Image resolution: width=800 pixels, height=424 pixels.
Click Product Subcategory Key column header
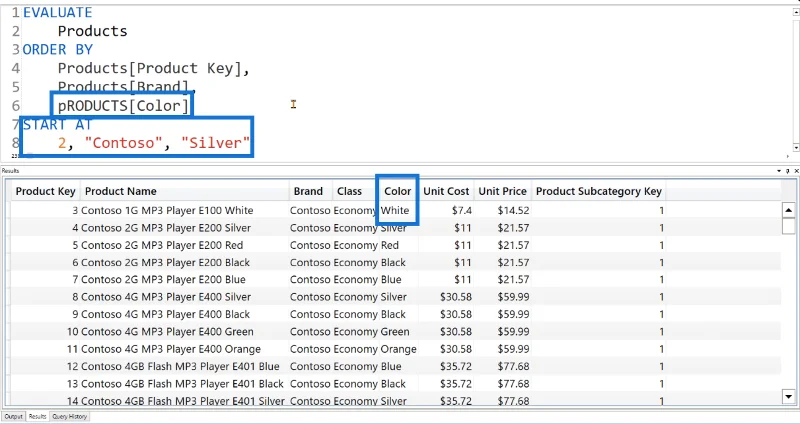tap(598, 191)
